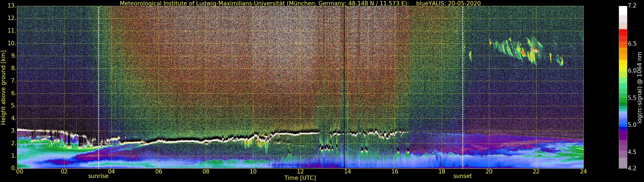Click the '6.5' colorbar value
Image resolution: width=644 pixels, height=182 pixels.
pyautogui.click(x=632, y=44)
